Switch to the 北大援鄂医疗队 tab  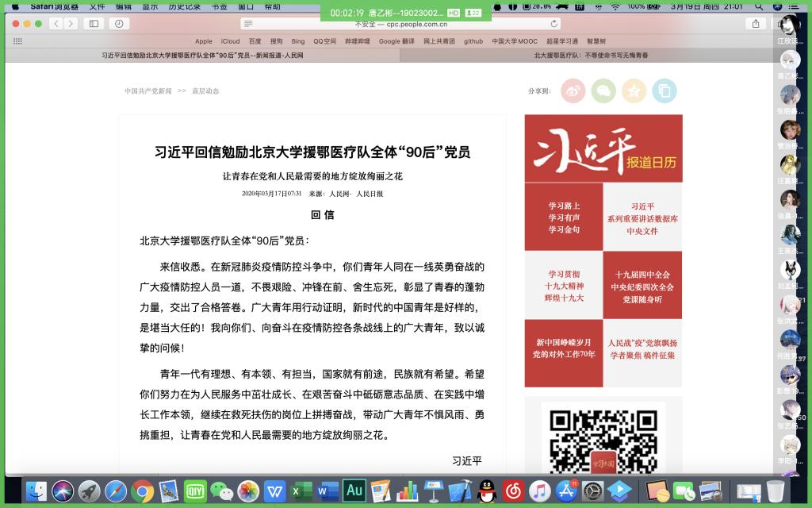point(590,56)
